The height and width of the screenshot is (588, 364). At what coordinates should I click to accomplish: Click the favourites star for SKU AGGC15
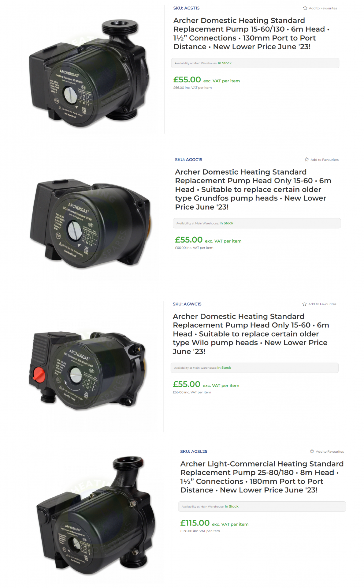(306, 159)
